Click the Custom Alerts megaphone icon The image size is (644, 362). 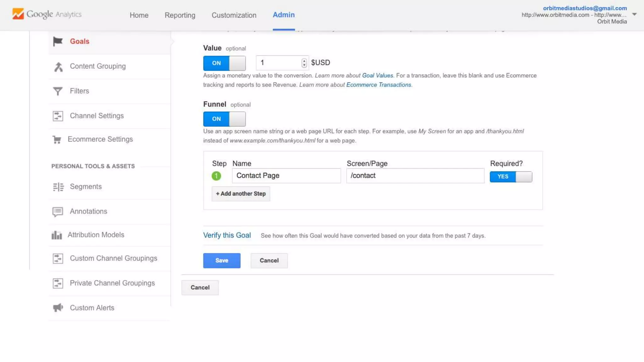click(58, 308)
